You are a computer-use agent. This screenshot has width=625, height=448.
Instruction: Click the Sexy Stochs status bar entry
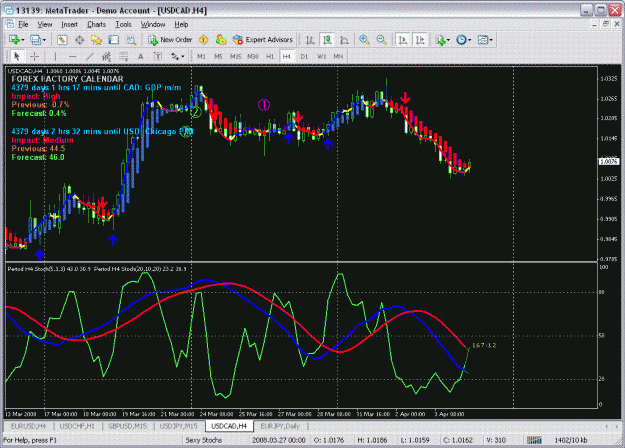click(204, 440)
